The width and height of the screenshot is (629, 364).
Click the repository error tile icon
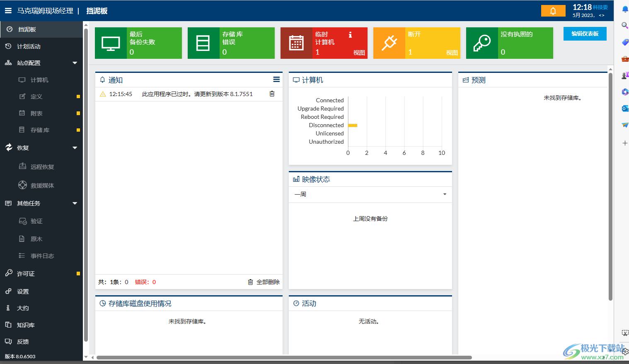(x=203, y=43)
